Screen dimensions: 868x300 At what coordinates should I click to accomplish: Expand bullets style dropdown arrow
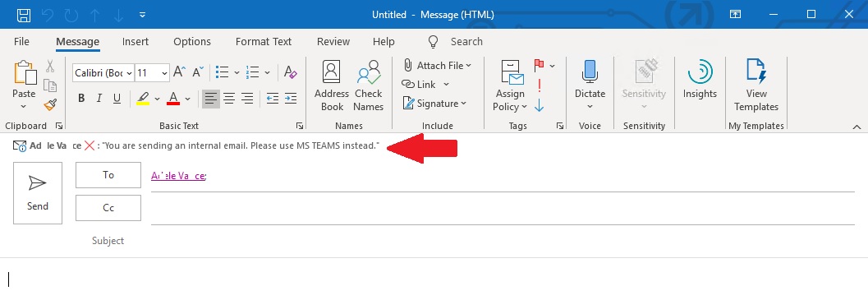237,72
